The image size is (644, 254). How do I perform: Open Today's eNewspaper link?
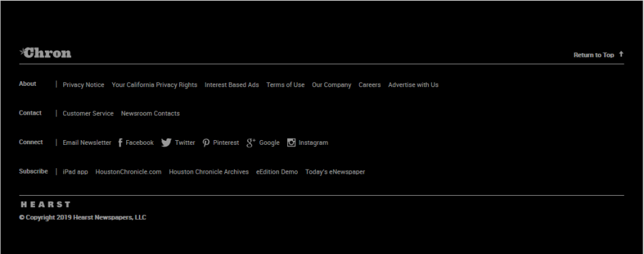pos(335,172)
